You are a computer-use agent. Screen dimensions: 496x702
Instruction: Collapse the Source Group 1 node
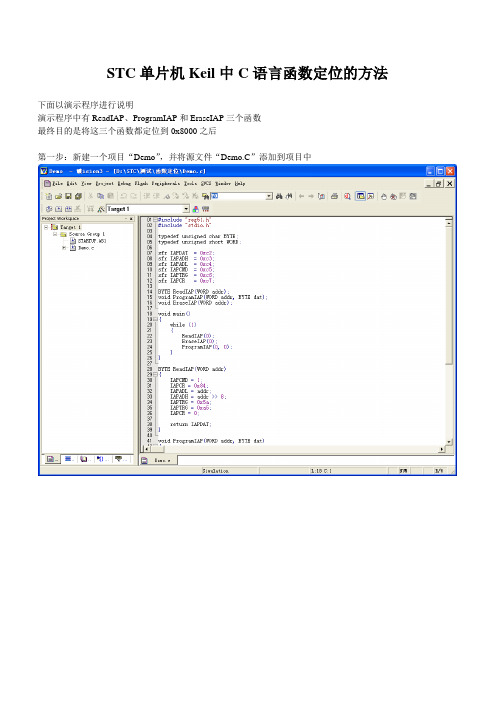click(x=55, y=234)
